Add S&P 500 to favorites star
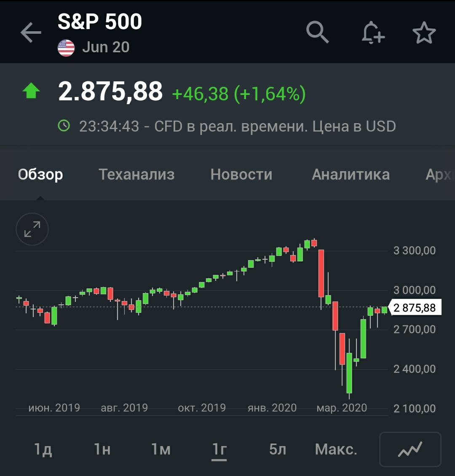 pos(424,32)
